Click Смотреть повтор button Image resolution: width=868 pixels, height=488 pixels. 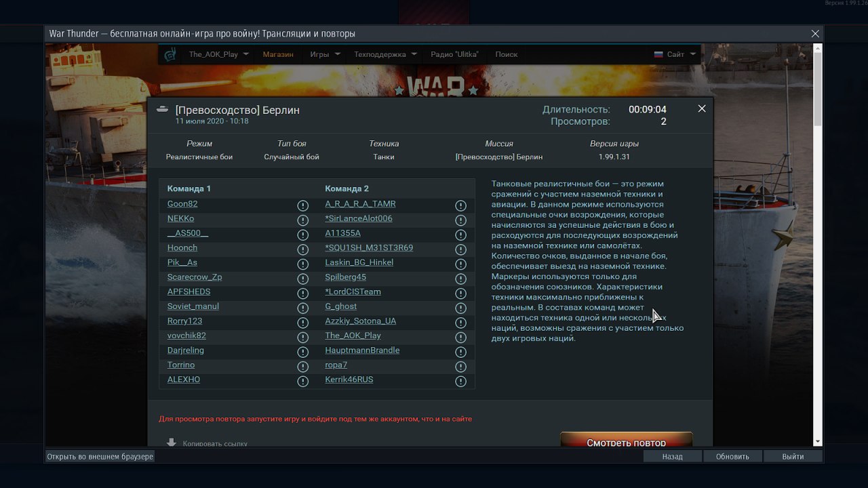pyautogui.click(x=627, y=440)
